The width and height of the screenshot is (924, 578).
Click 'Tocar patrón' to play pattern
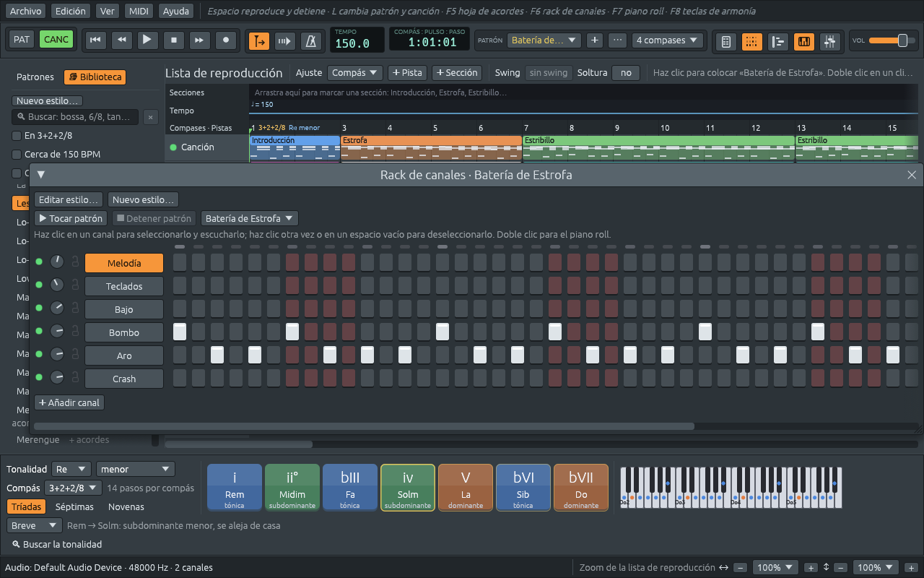pyautogui.click(x=71, y=218)
